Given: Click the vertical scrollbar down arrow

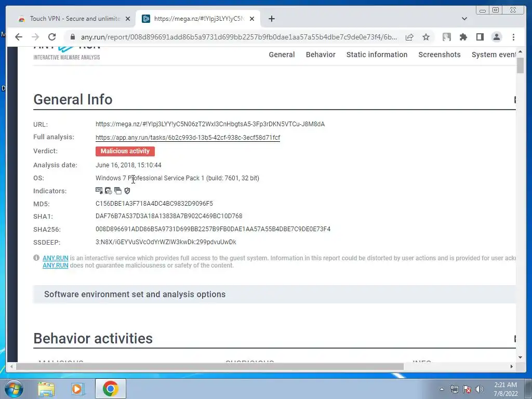Looking at the screenshot, I should tap(521, 357).
